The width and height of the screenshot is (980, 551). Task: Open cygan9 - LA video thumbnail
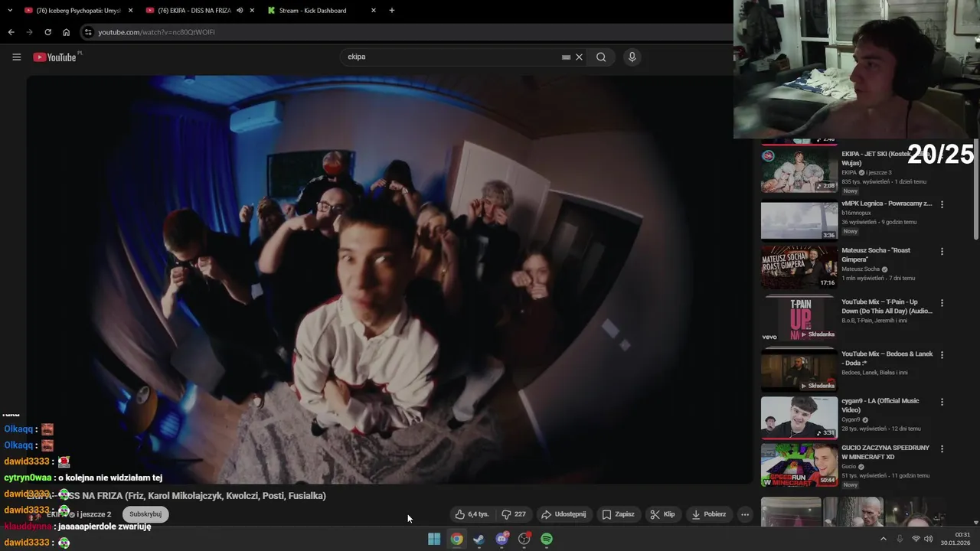tap(799, 417)
